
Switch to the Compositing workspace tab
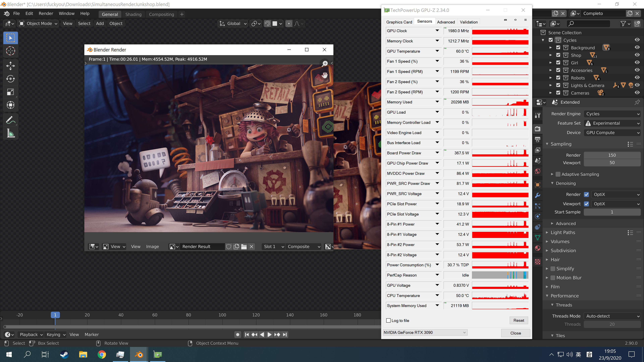[x=162, y=14]
